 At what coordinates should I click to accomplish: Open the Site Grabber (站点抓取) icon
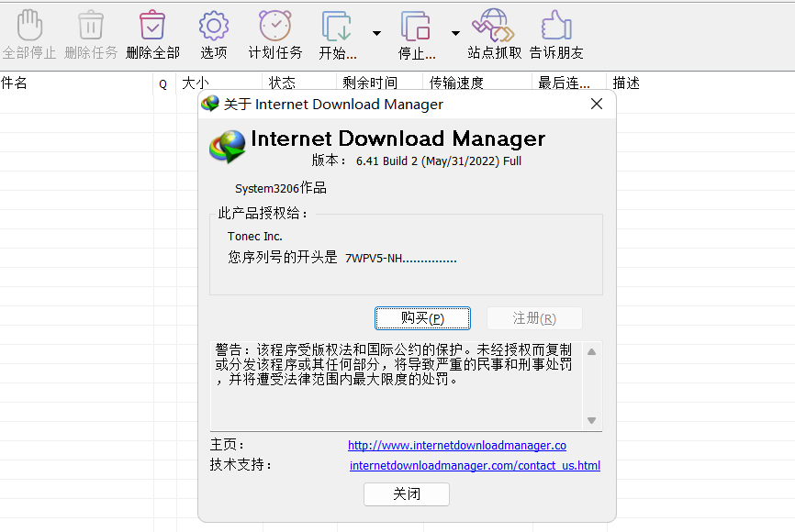pyautogui.click(x=493, y=25)
